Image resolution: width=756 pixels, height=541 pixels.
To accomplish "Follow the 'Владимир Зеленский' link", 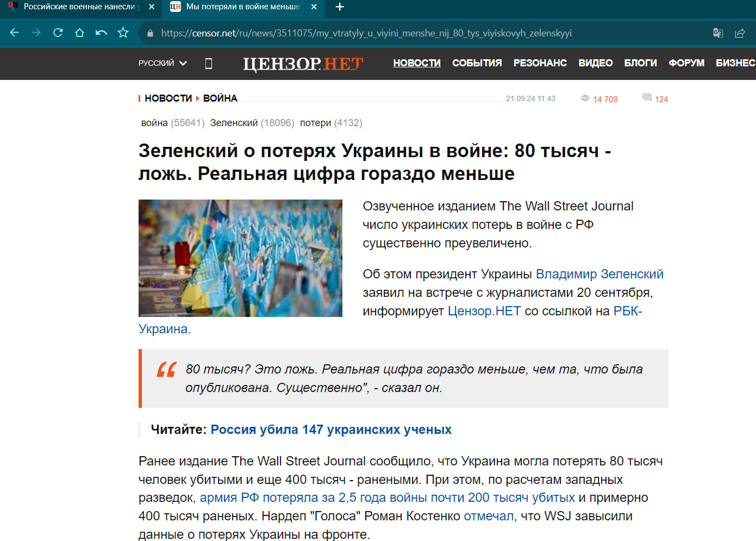I will point(599,274).
